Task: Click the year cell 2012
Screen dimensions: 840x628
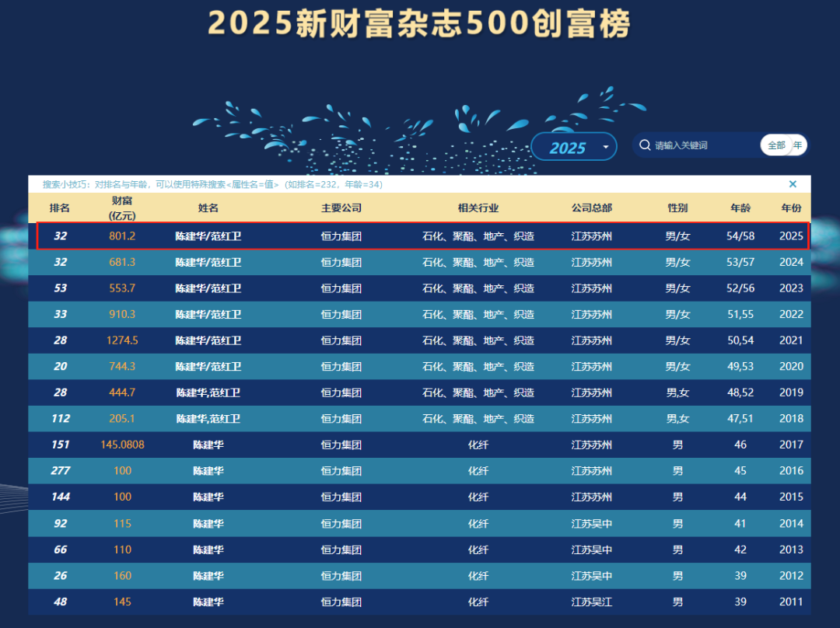Action: coord(791,575)
